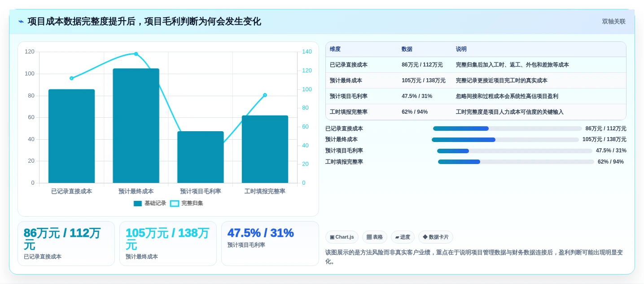644x284 pixels.
Task: Click the 说明 column header
Action: pos(461,49)
